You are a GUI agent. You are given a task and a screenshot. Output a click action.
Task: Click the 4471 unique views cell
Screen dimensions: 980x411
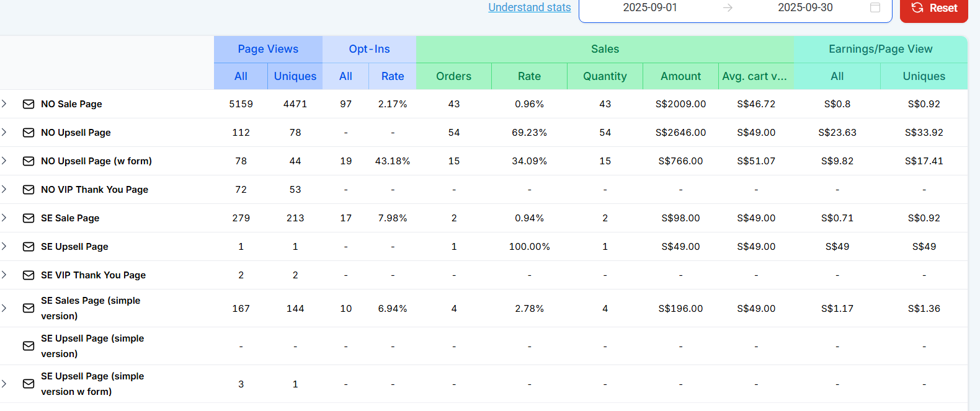tap(295, 104)
